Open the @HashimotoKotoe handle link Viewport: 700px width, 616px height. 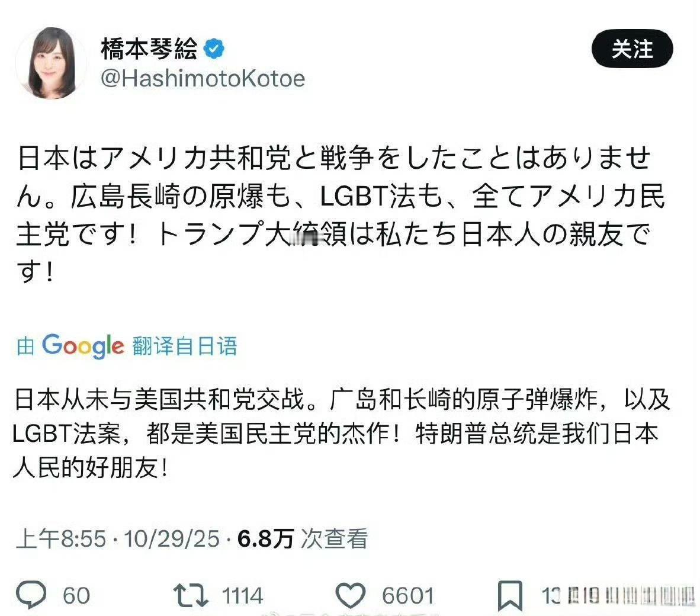tap(203, 79)
